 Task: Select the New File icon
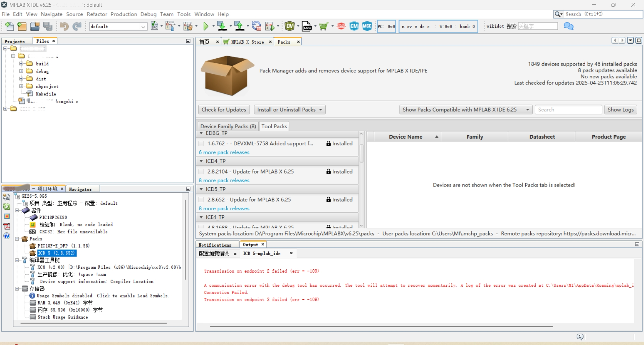pos(9,26)
